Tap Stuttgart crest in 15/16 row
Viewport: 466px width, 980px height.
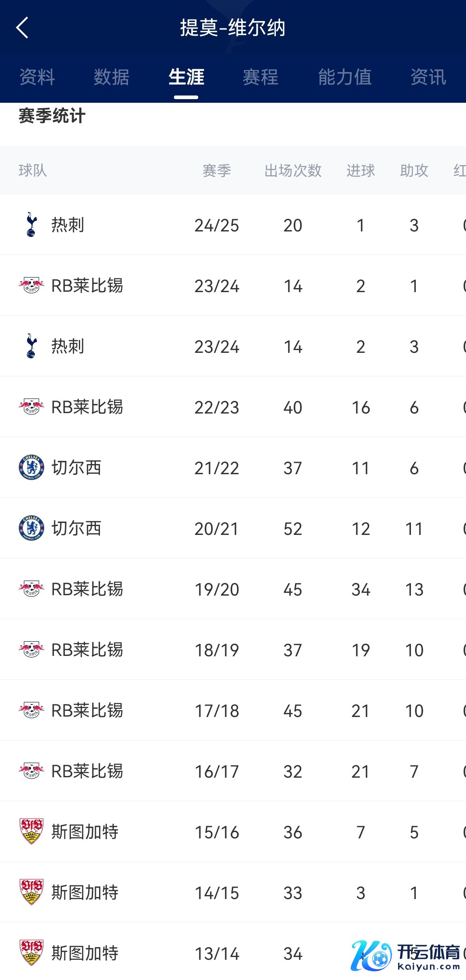tap(31, 832)
